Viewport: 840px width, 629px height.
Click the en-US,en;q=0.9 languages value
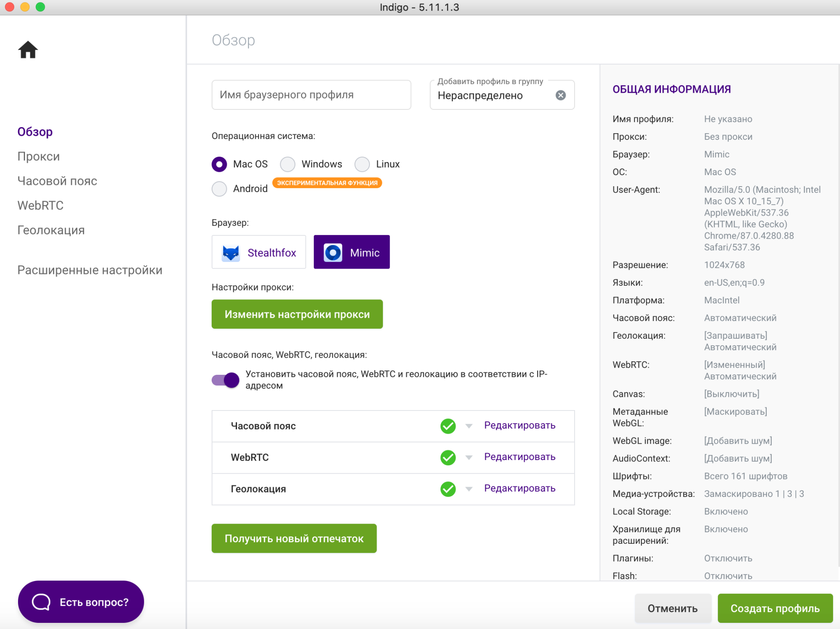point(734,283)
